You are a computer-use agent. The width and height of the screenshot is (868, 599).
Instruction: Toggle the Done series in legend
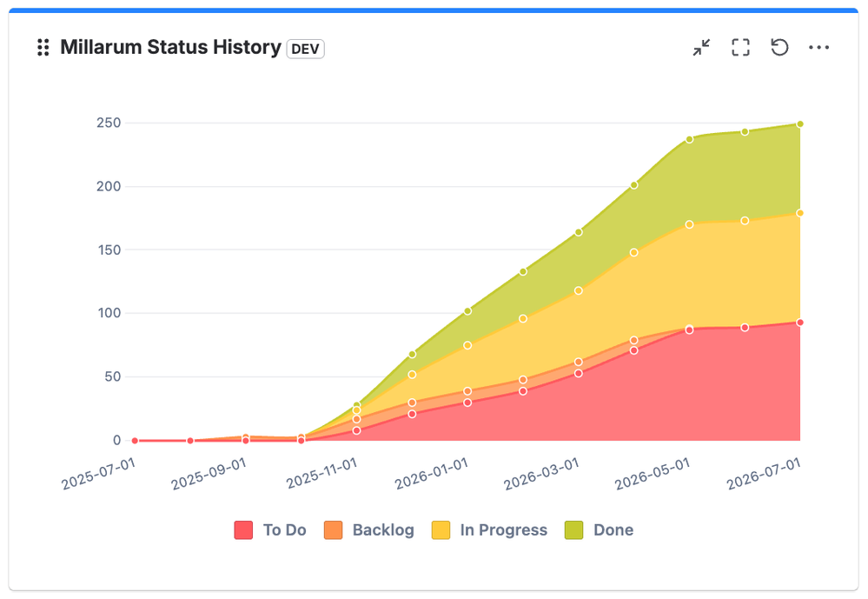[x=599, y=530]
